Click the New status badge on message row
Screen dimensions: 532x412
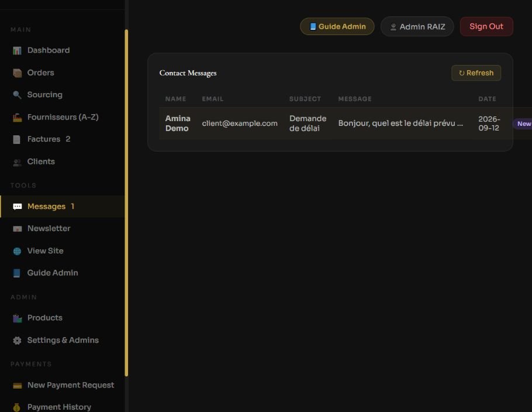pos(523,124)
